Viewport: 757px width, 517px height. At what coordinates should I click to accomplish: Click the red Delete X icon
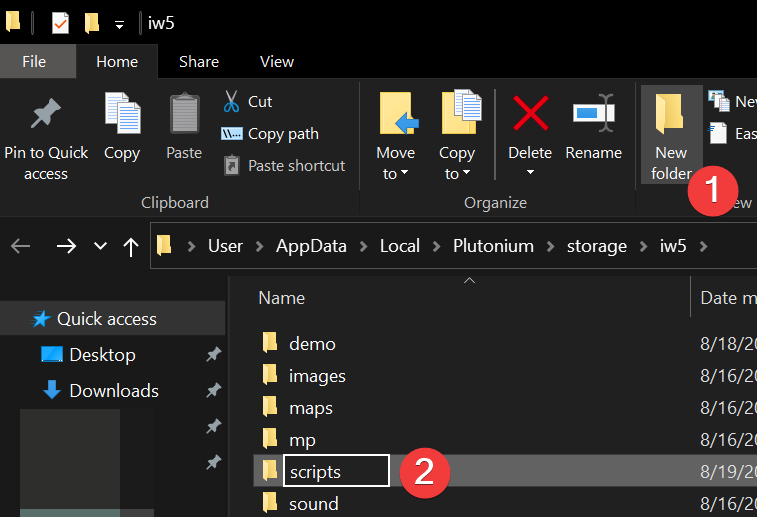530,113
